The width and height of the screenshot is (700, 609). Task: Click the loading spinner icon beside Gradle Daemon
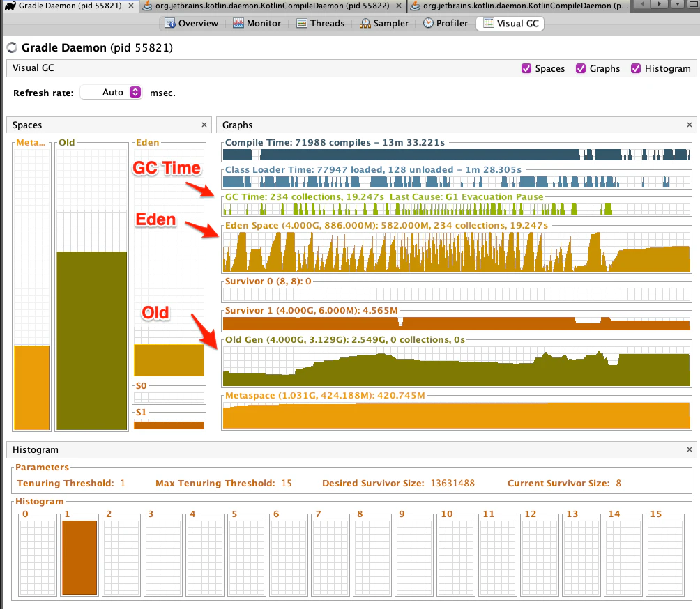pos(12,47)
